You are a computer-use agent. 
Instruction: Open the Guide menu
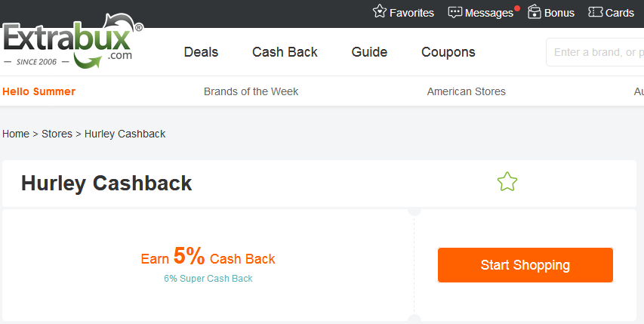(369, 52)
